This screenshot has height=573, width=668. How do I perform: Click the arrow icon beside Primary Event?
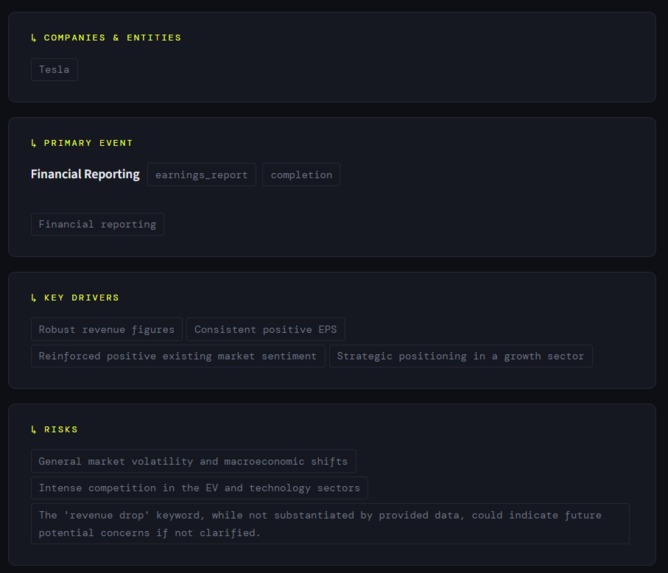pyautogui.click(x=34, y=143)
